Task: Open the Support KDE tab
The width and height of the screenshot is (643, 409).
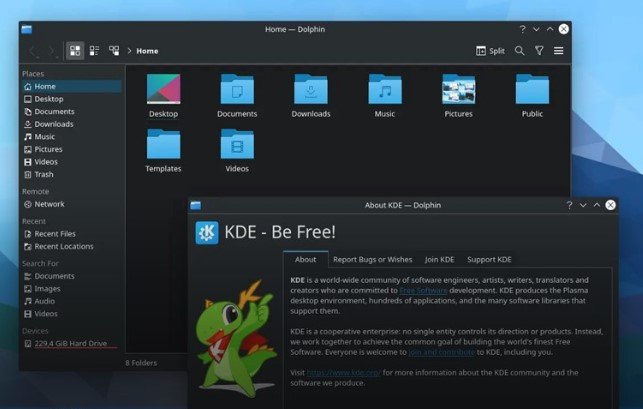Action: point(489,259)
